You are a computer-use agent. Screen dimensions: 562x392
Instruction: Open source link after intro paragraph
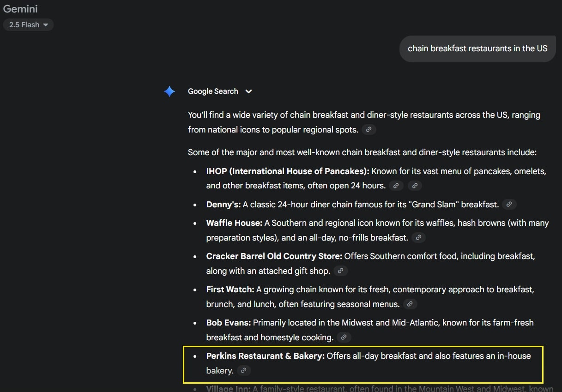[x=369, y=130]
